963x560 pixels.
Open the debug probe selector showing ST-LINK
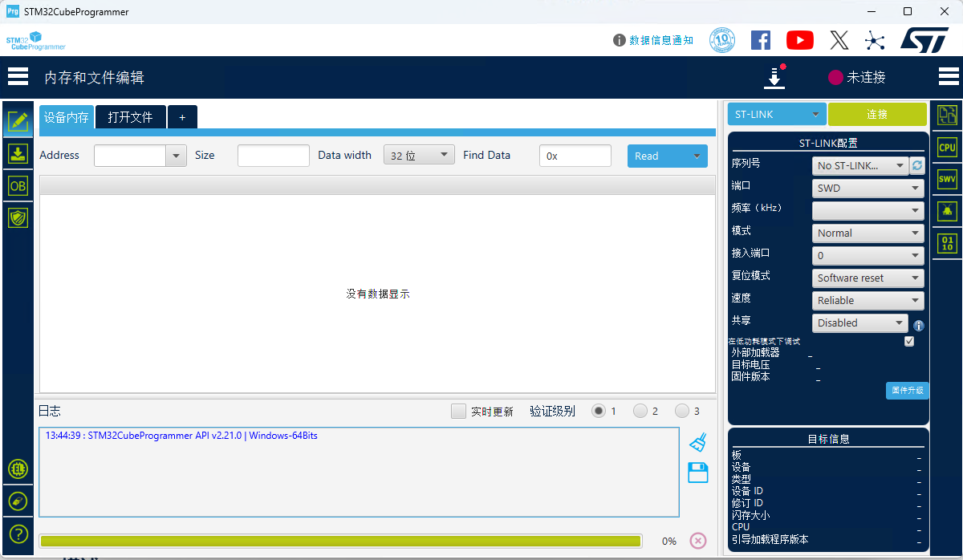coord(775,114)
